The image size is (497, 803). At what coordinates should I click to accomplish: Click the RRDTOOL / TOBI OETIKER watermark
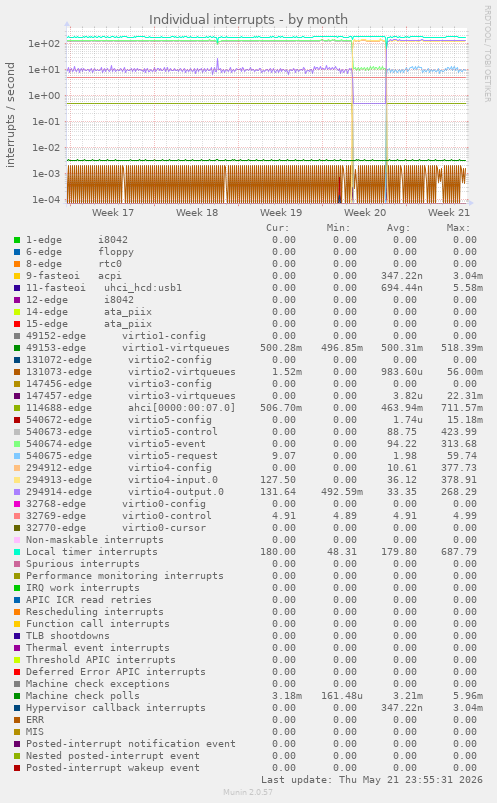487,54
